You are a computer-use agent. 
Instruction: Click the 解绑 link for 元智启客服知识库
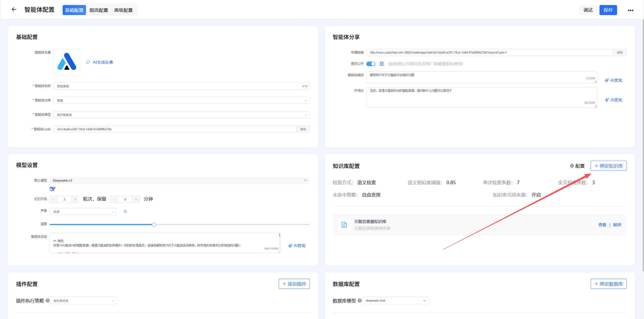click(617, 225)
